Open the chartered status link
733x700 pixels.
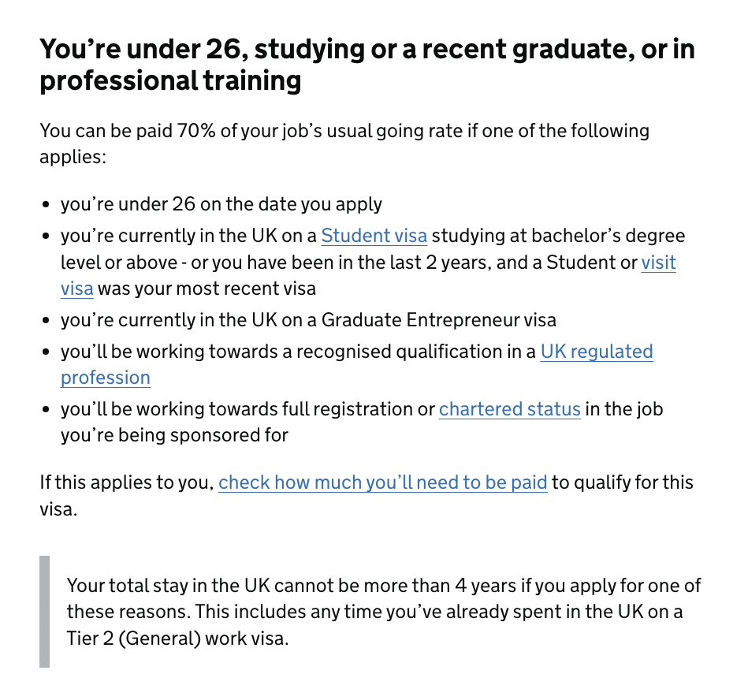coord(510,409)
